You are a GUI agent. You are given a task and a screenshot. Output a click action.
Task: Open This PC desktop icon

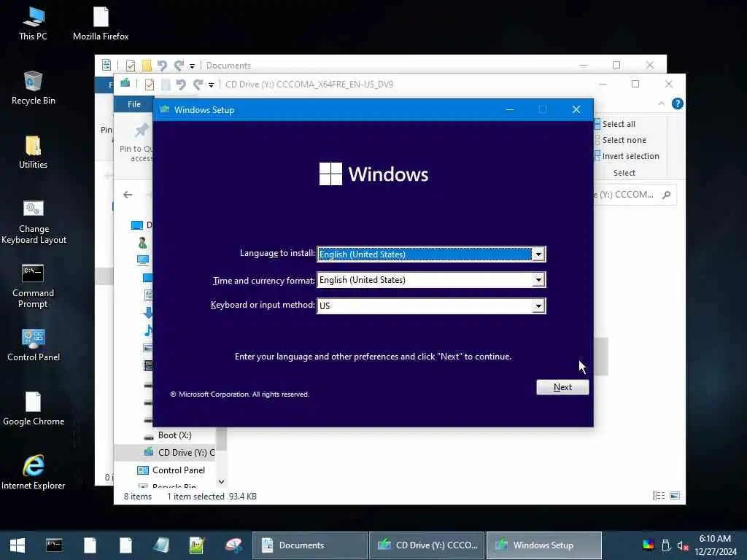click(33, 23)
